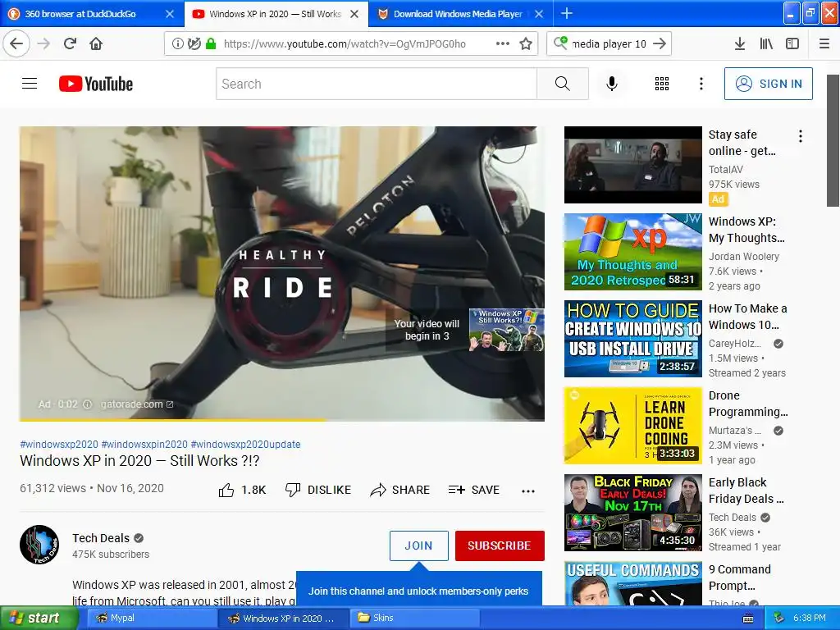Open page actions three-dot menu in address bar

[x=503, y=43]
